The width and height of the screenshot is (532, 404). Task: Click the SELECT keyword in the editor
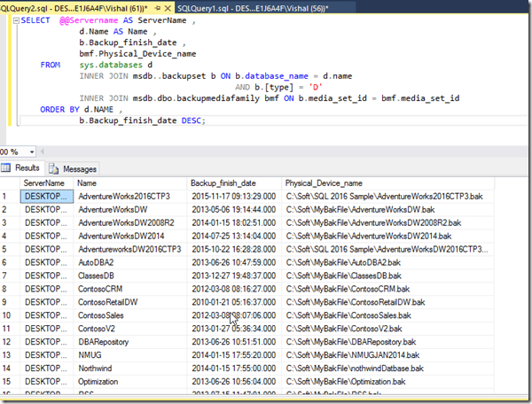35,19
